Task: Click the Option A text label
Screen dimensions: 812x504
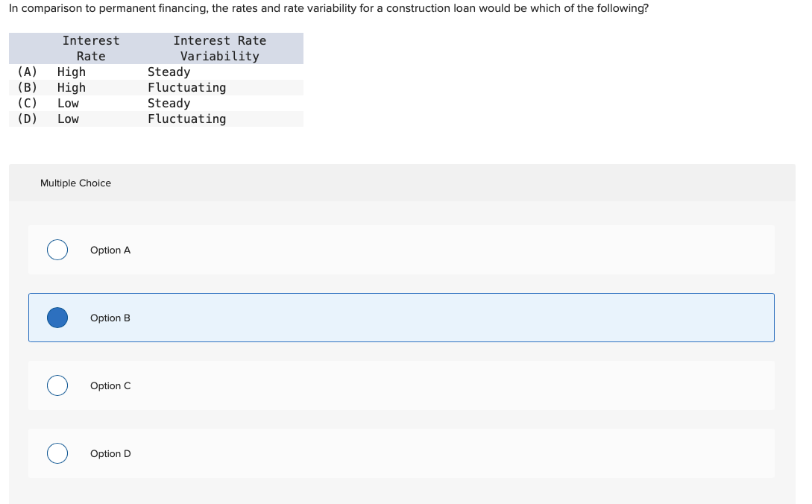Action: (110, 250)
